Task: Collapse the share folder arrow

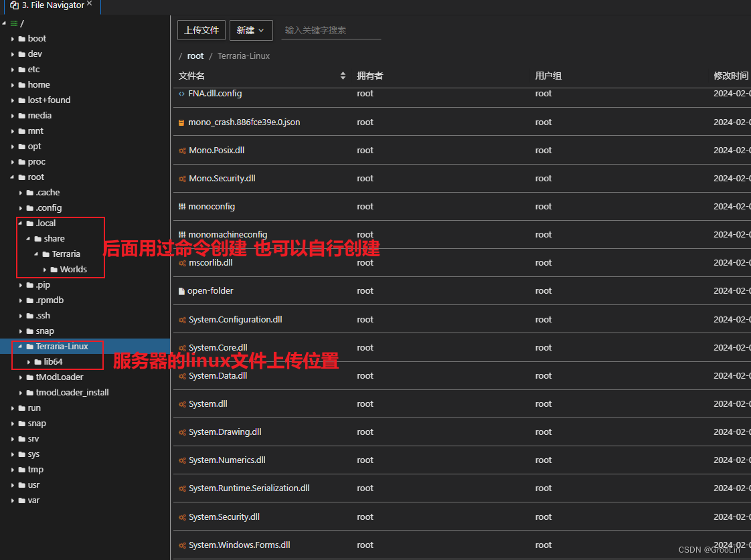Action: click(28, 239)
